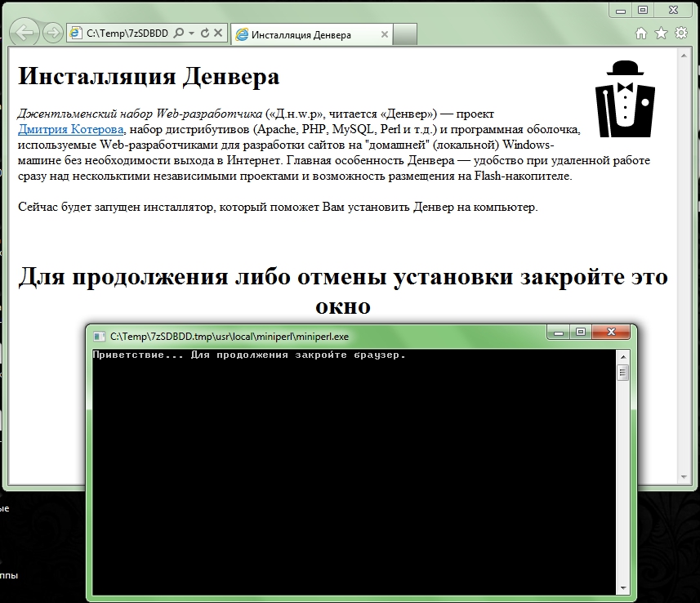
Task: Maximize the miniperl.exe console window
Action: pyautogui.click(x=581, y=333)
